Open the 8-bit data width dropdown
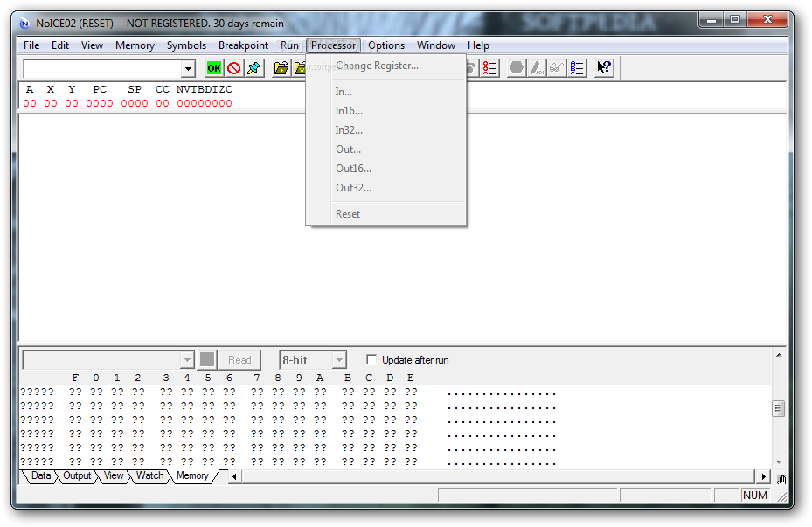 (x=339, y=360)
